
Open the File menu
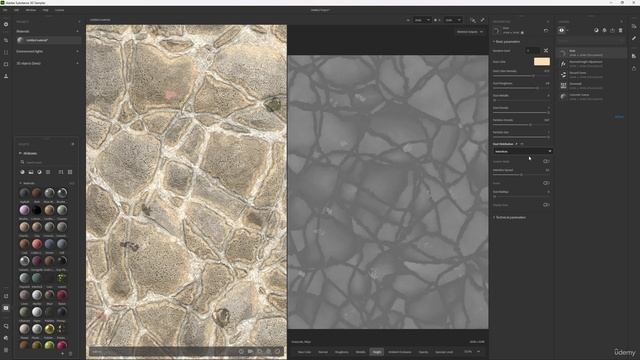[5, 10]
